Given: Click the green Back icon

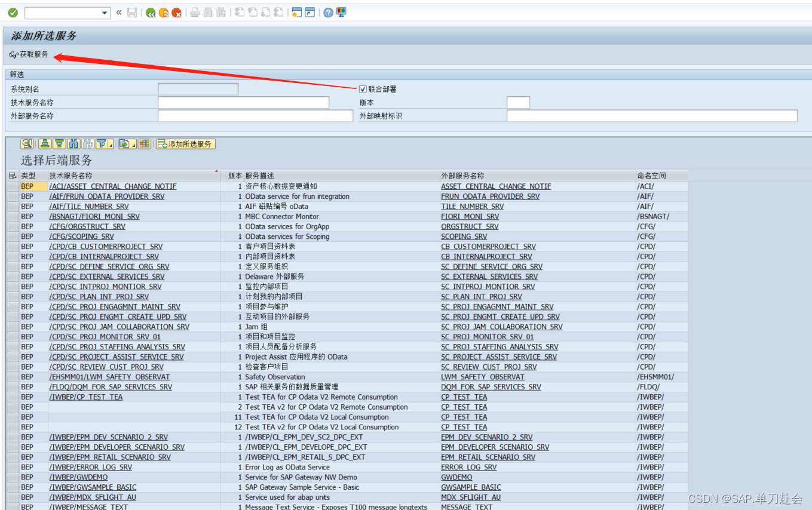Looking at the screenshot, I should tap(151, 13).
